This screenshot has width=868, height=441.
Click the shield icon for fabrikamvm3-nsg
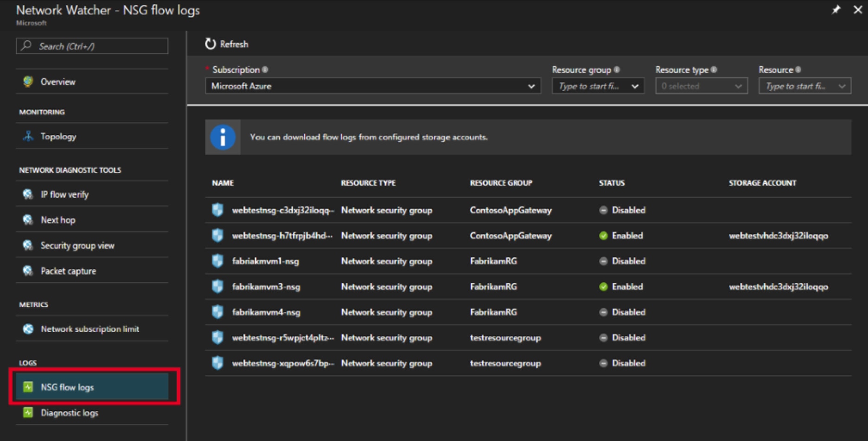point(217,287)
